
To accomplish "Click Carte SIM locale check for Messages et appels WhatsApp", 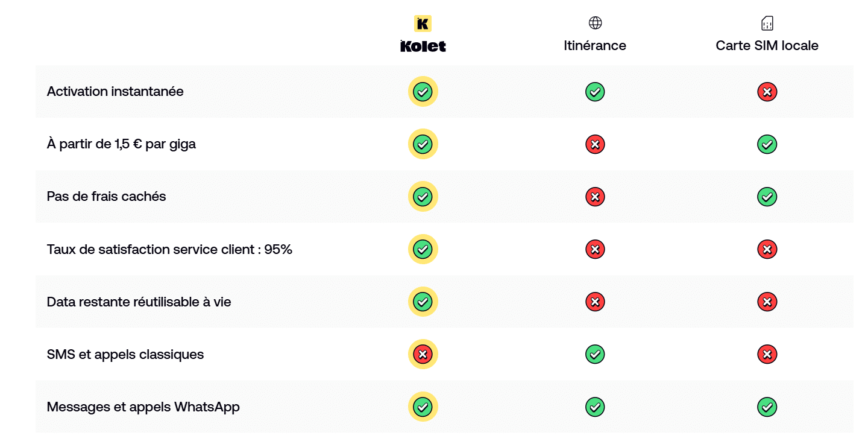I will [767, 407].
